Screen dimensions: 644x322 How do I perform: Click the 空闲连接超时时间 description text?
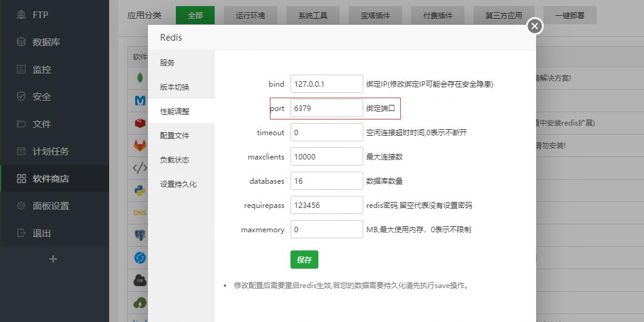417,132
